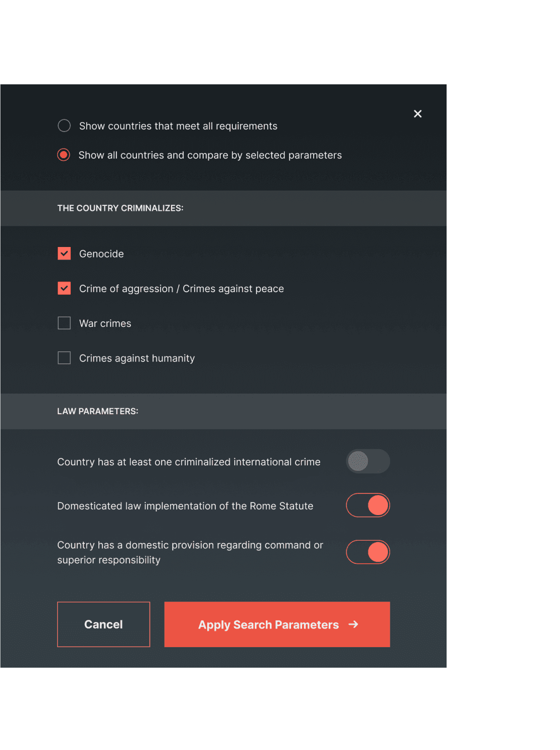The image size is (560, 750).
Task: Switch off the command or superior responsibility toggle
Action: coord(368,552)
